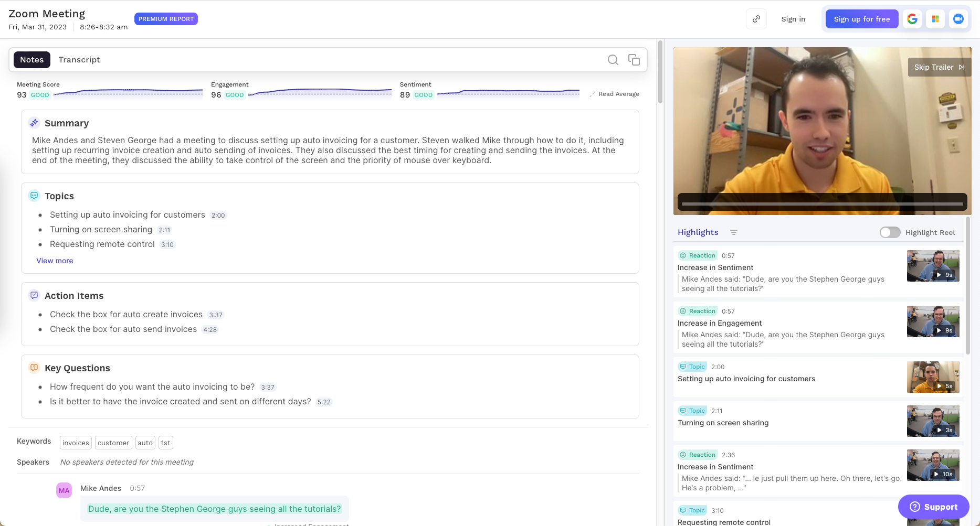
Task: Click 'Check the box for auto create invoices'
Action: [126, 314]
